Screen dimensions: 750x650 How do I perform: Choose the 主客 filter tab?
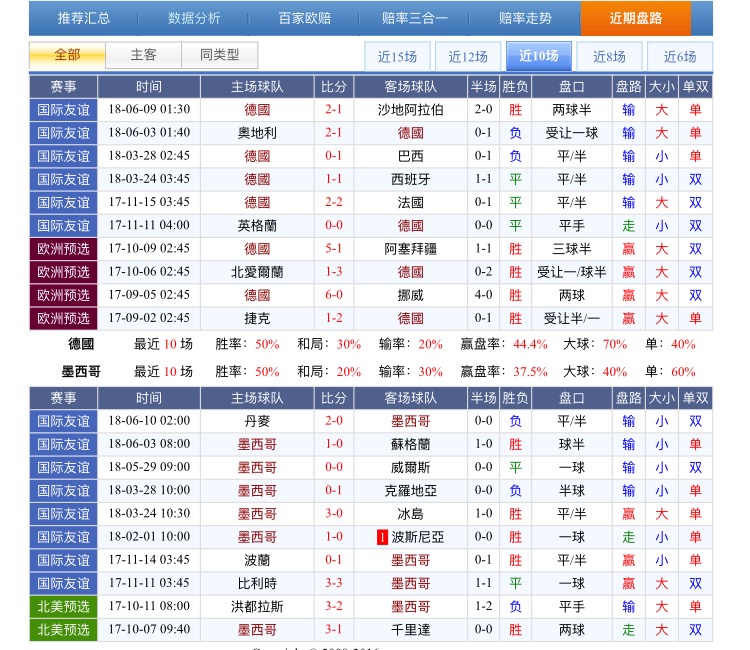pyautogui.click(x=143, y=55)
